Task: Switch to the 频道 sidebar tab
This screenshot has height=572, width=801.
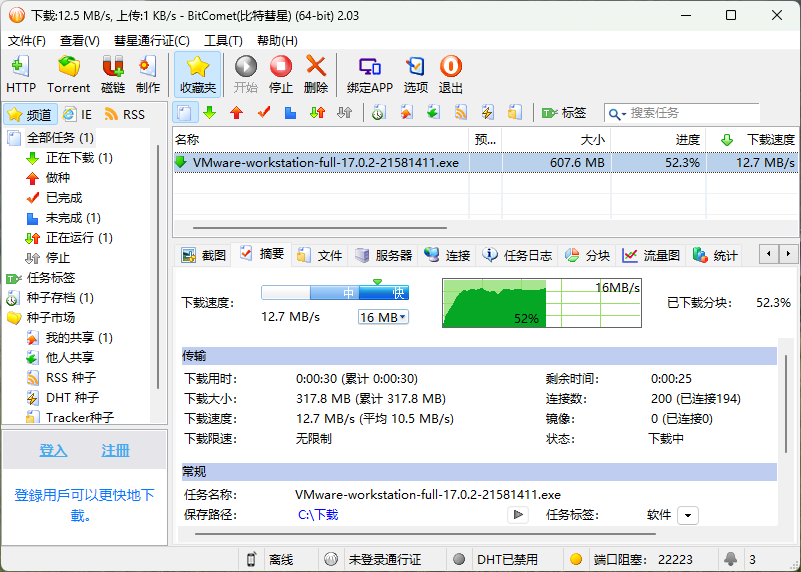Action: coord(31,114)
